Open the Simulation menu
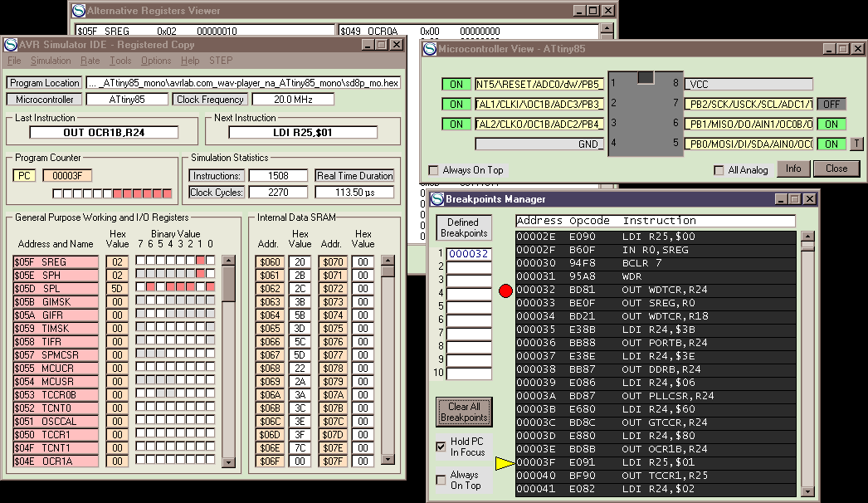868x503 pixels. [51, 61]
